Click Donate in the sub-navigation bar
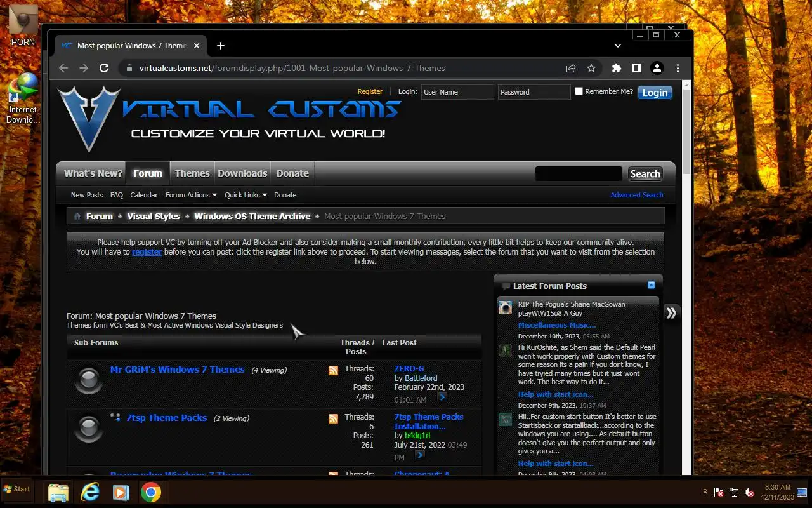Viewport: 812px width, 508px height. point(285,195)
